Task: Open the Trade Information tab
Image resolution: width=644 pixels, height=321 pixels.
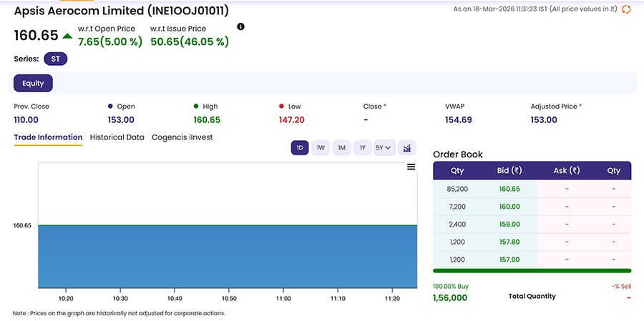Action: pyautogui.click(x=48, y=137)
